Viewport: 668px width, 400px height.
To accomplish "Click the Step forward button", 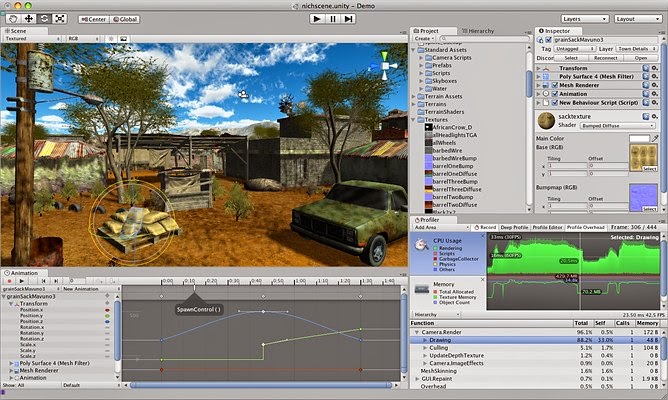I will (348, 19).
